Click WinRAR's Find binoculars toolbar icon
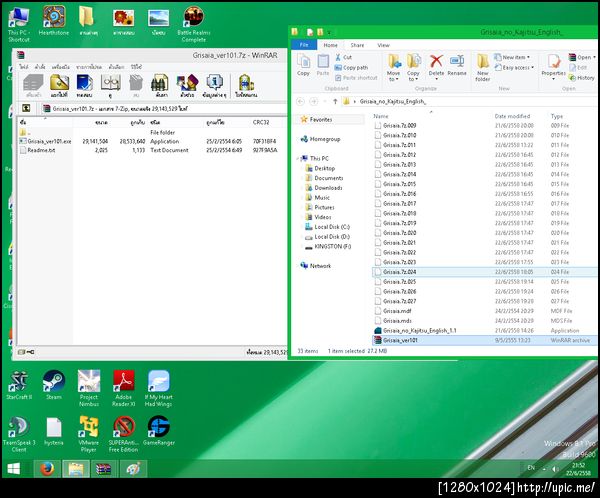The image size is (600, 498). (x=160, y=83)
